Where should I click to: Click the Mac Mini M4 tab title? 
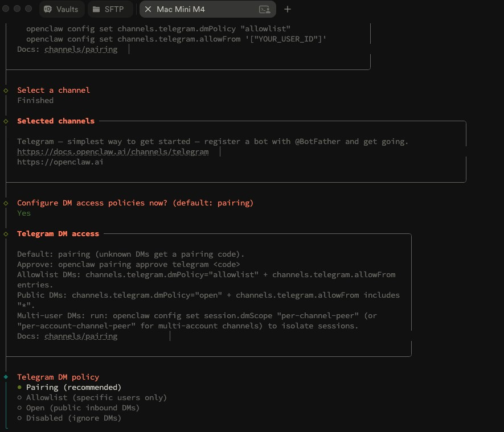pos(181,9)
